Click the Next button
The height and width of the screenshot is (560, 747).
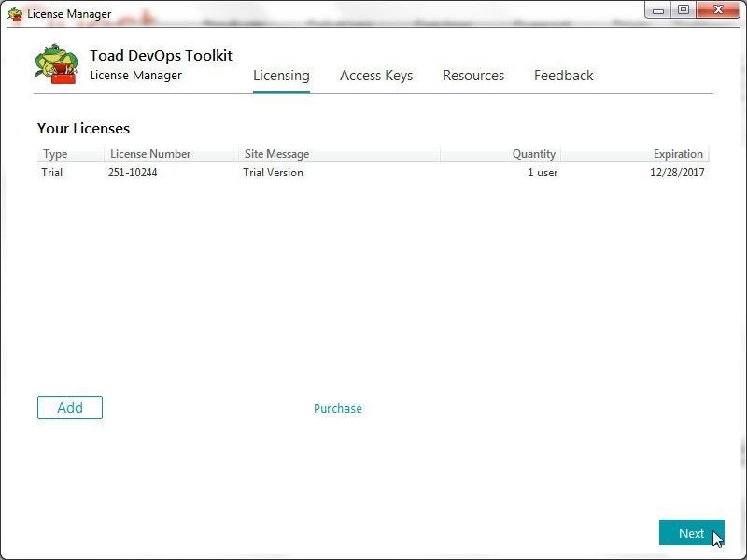tap(692, 533)
